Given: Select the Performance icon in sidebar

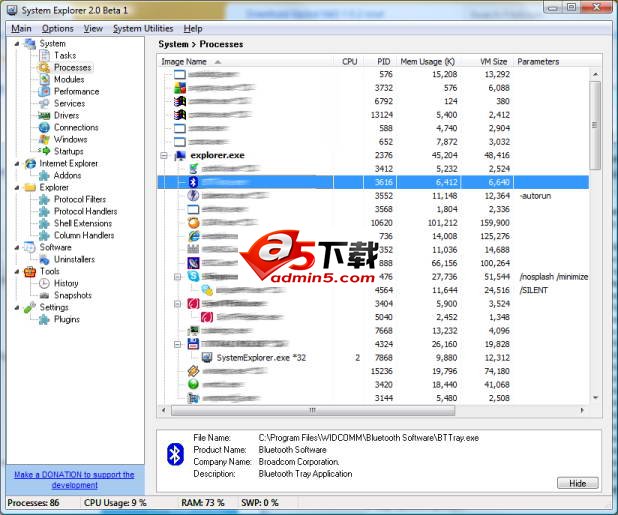Looking at the screenshot, I should pos(44,91).
